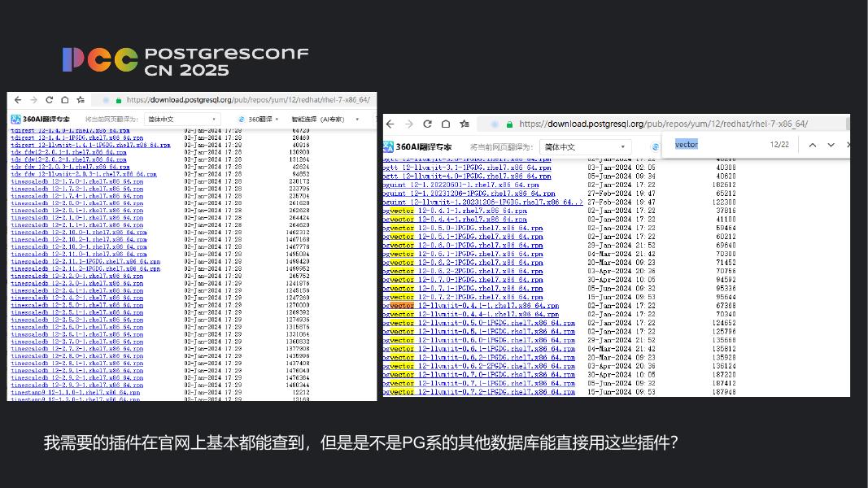This screenshot has width=868, height=488.
Task: Open timescaledb_12-1.7.2-1 rpm link
Action: pos(77,189)
